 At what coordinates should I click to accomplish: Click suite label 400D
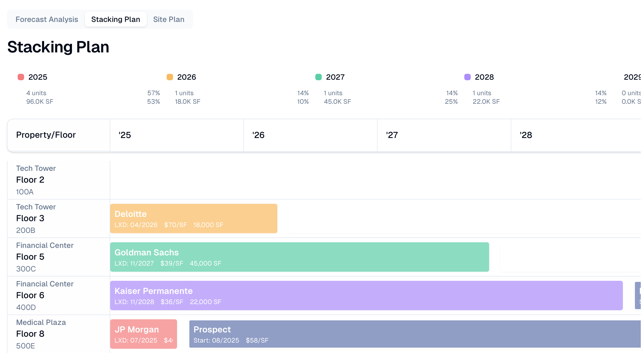pyautogui.click(x=26, y=307)
